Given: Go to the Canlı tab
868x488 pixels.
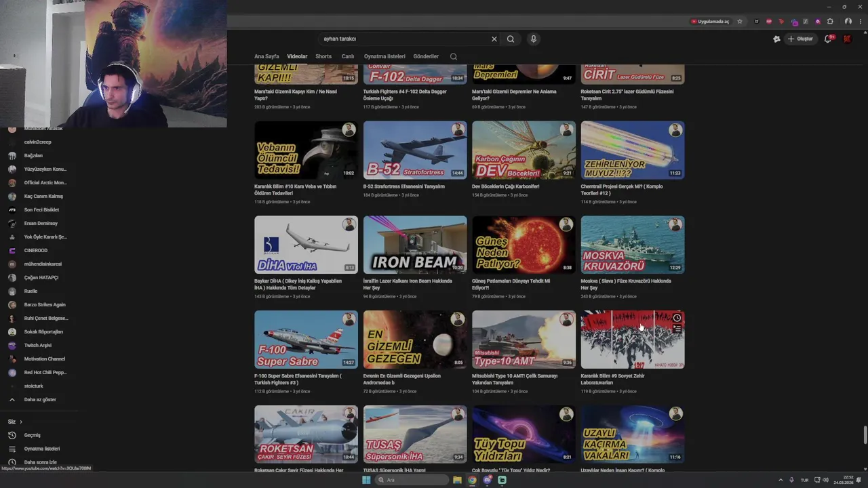Looking at the screenshot, I should click(348, 57).
